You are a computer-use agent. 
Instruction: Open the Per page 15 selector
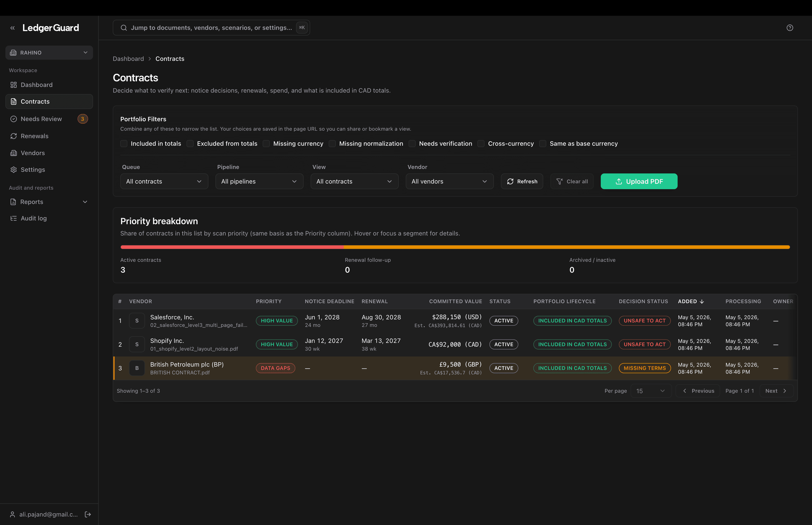coord(651,391)
